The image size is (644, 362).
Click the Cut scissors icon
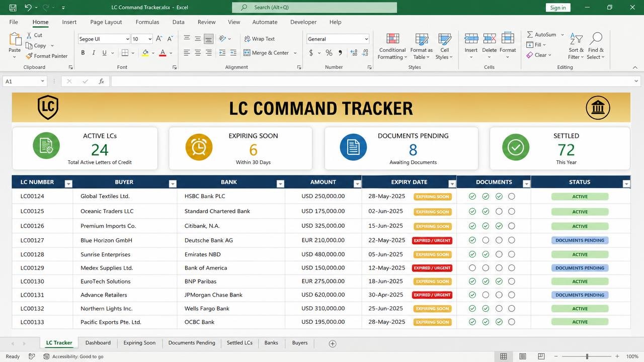click(29, 35)
